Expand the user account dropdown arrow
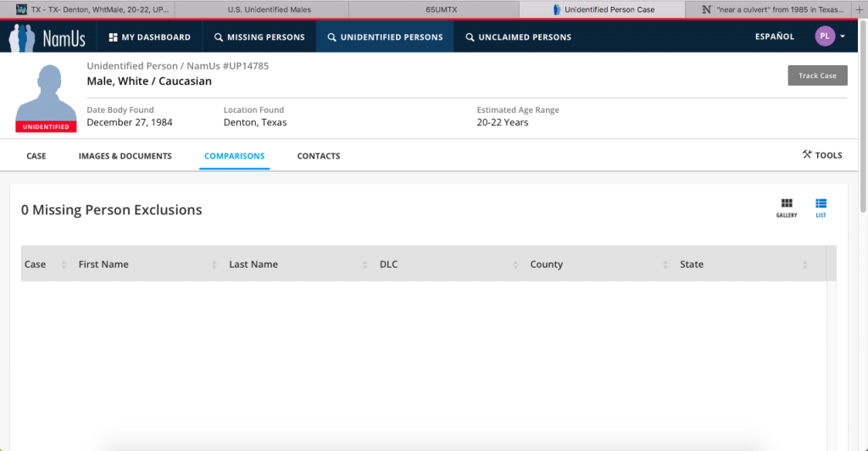Viewport: 868px width, 451px height. point(843,37)
